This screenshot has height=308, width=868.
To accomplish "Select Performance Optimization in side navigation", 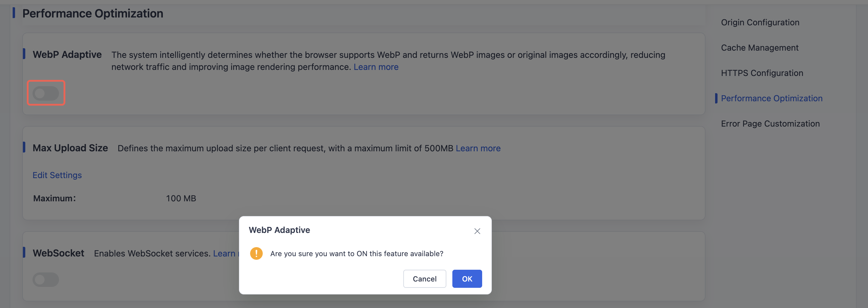I will pos(772,98).
